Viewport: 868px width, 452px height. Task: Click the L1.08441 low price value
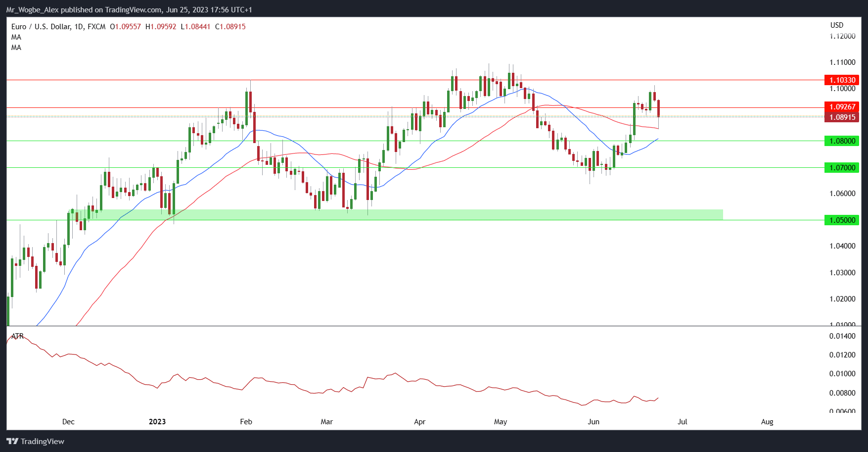(195, 27)
